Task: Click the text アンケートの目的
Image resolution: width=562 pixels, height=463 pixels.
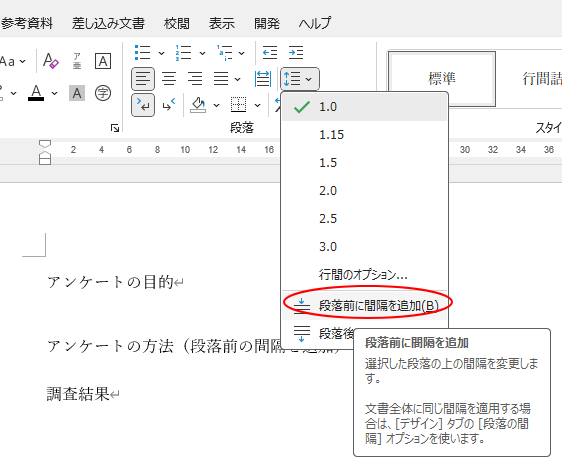Action: (x=111, y=282)
